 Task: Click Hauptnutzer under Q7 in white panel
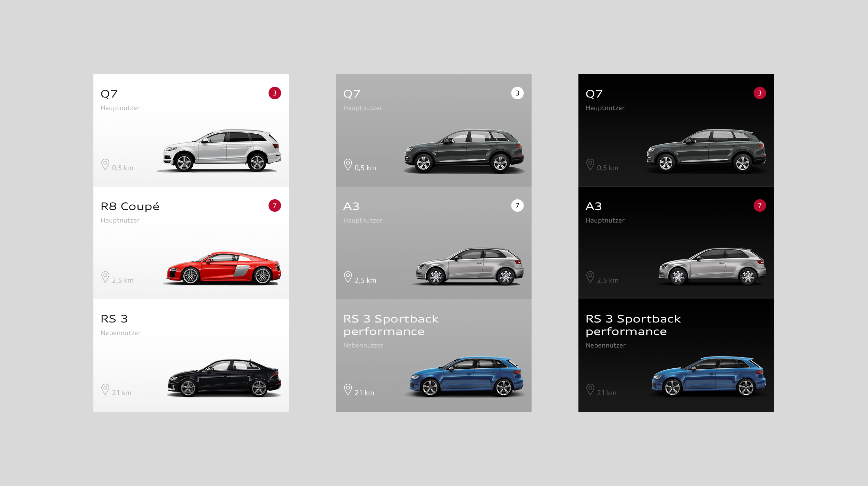point(120,108)
